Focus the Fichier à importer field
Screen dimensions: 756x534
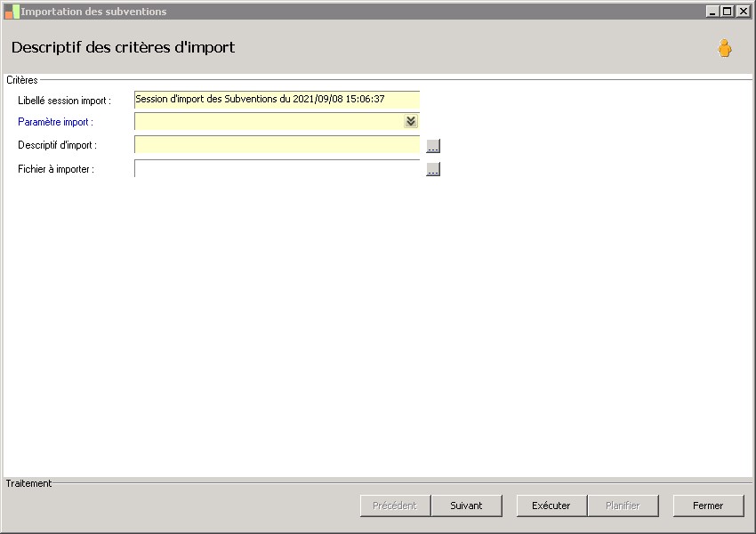pos(277,168)
